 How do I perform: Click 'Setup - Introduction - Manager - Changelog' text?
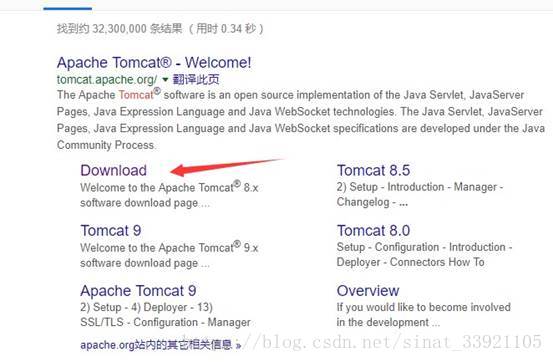(420, 194)
